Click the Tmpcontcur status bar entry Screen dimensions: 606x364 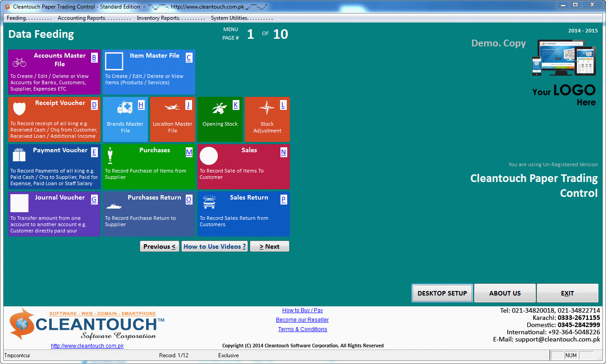pos(17,355)
